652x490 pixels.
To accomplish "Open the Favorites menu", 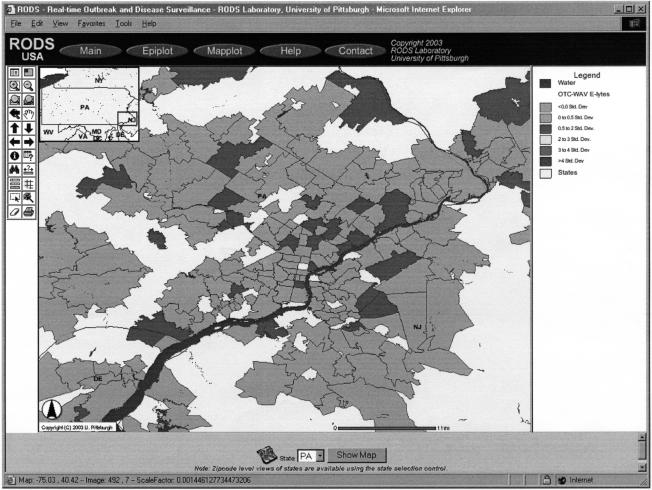I will click(x=91, y=24).
